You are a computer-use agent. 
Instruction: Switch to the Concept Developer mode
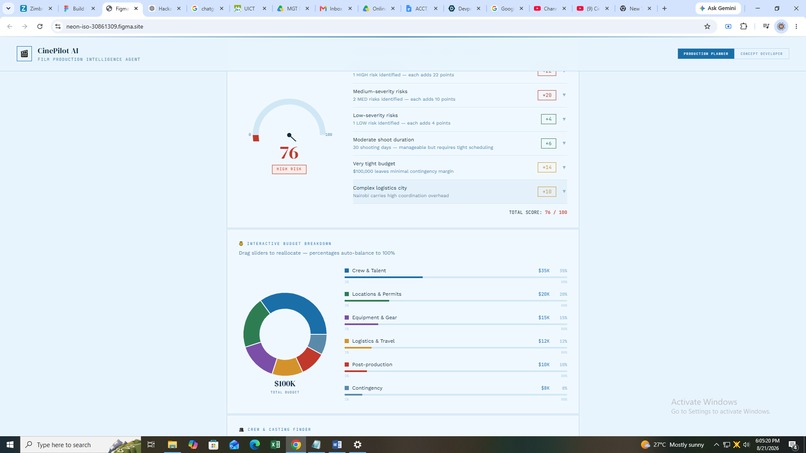tap(761, 53)
